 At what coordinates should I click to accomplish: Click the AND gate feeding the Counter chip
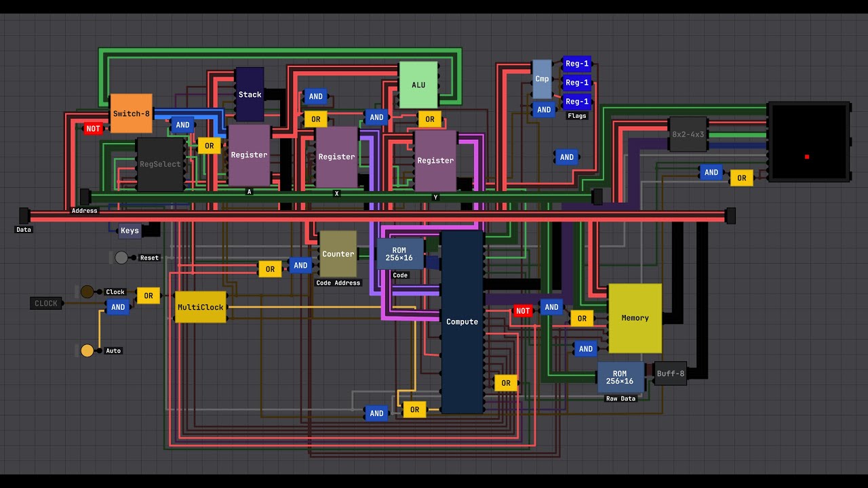pos(300,265)
